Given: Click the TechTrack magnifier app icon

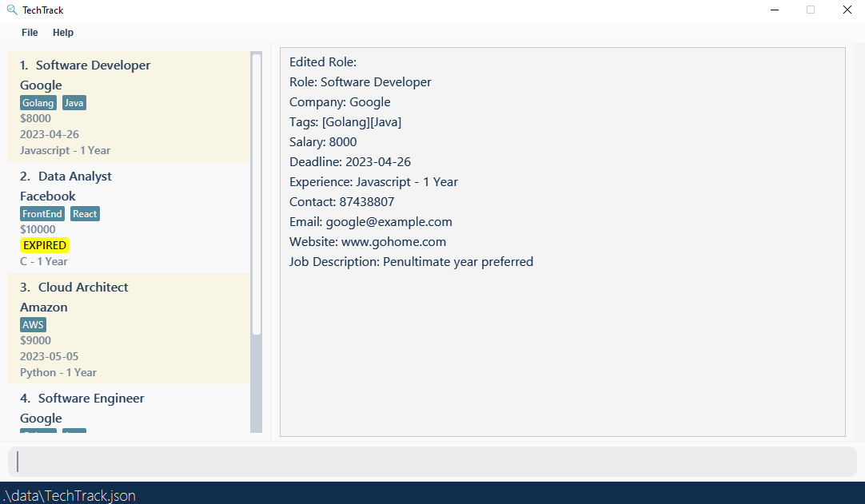Looking at the screenshot, I should click(11, 10).
